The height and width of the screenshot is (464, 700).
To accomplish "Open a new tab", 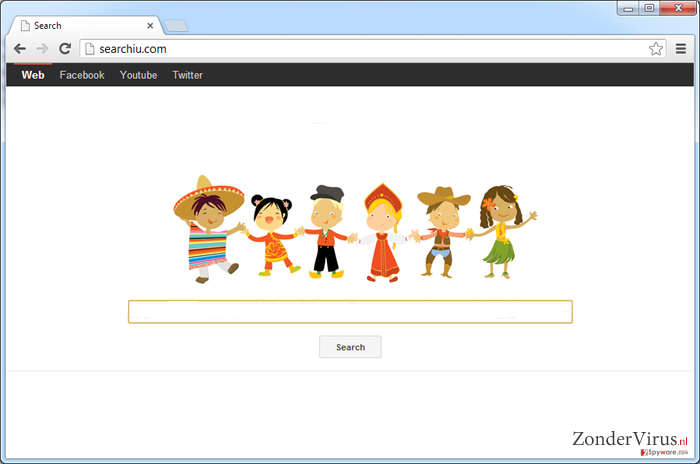I will pyautogui.click(x=176, y=26).
